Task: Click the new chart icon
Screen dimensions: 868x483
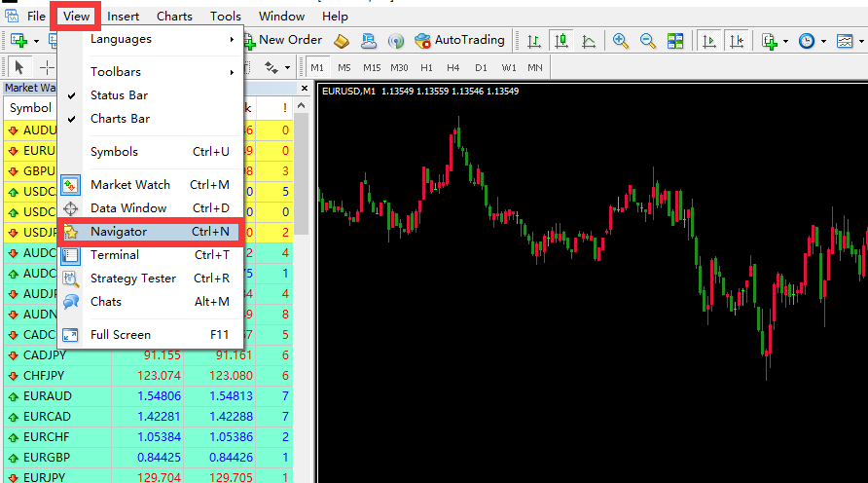Action: coord(19,41)
